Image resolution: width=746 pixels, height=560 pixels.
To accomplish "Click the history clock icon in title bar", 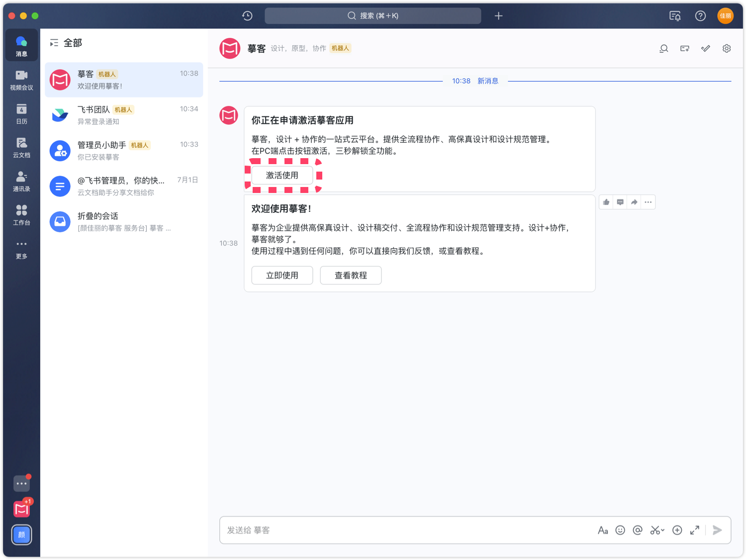I will [x=247, y=16].
